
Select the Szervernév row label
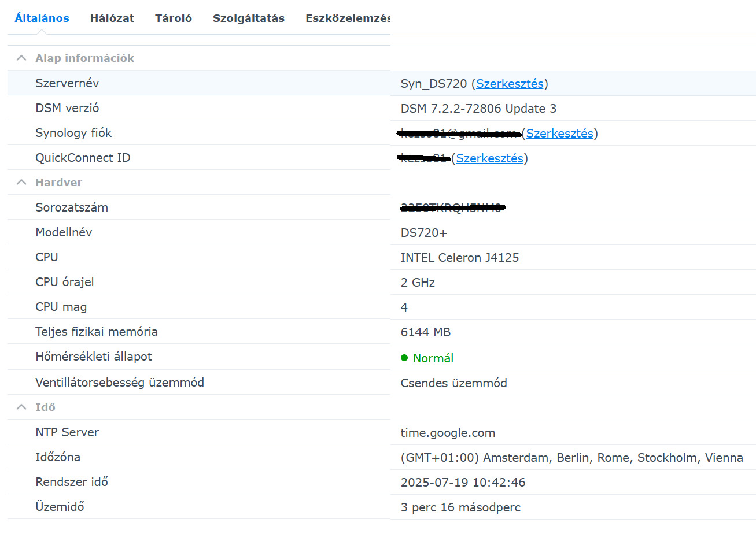(67, 83)
